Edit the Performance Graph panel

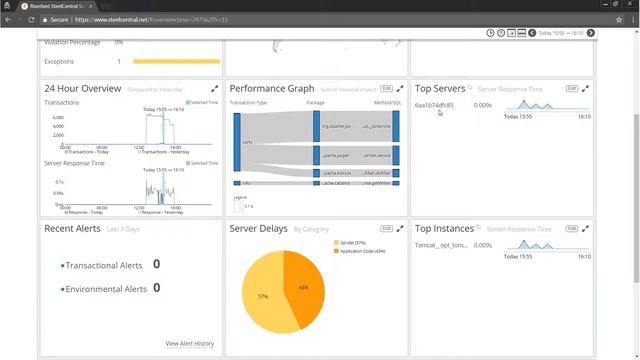click(x=386, y=89)
